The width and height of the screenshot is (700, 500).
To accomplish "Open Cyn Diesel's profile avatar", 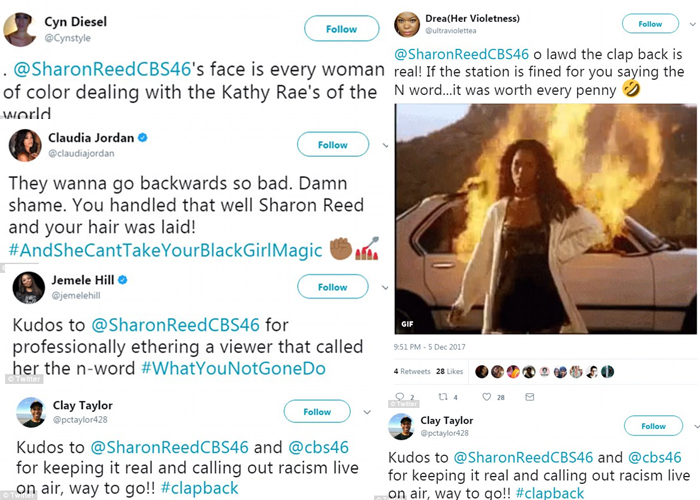I will pos(20,29).
